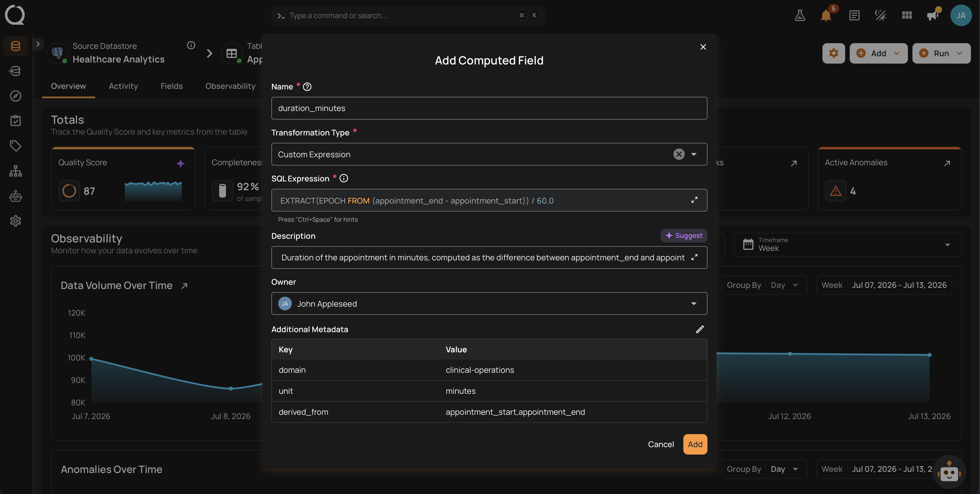
Task: Open the hierarchy flow sidebar icon
Action: pos(16,171)
